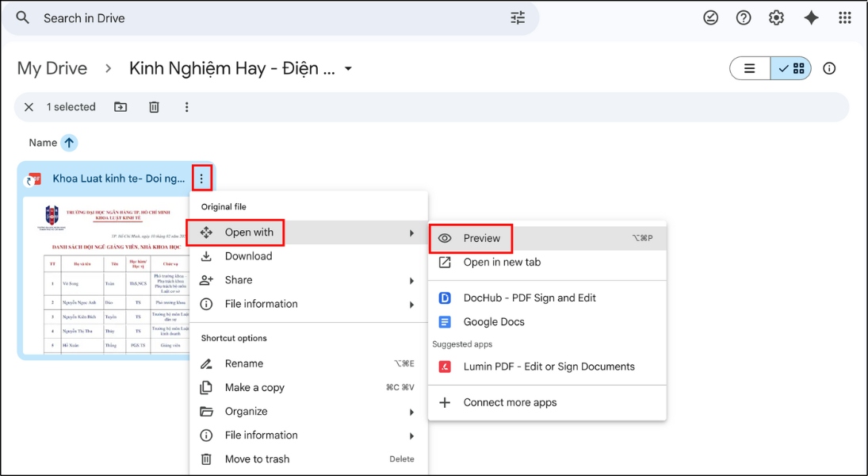Select Preview from the Open with submenu

(x=481, y=238)
